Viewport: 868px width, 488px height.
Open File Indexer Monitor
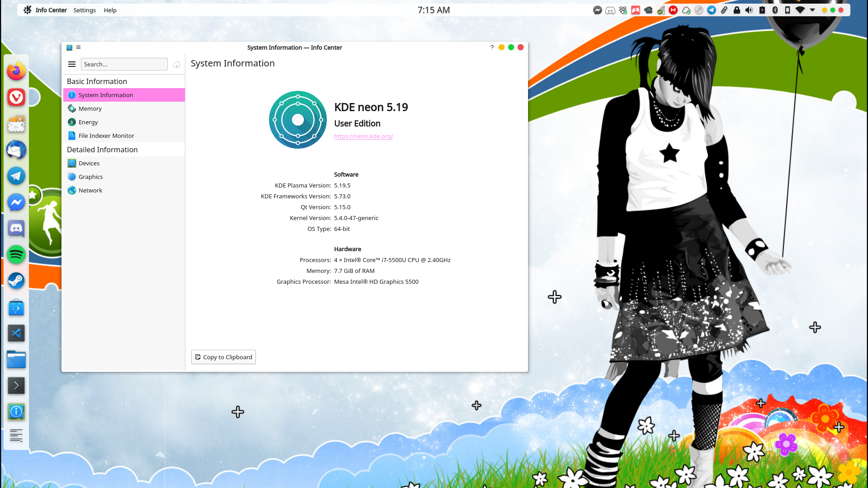point(124,136)
